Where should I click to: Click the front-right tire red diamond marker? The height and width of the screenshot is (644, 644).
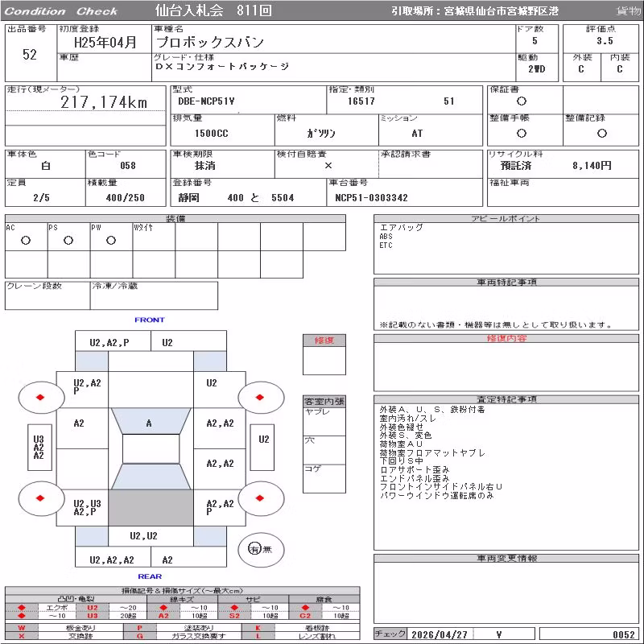tap(259, 397)
